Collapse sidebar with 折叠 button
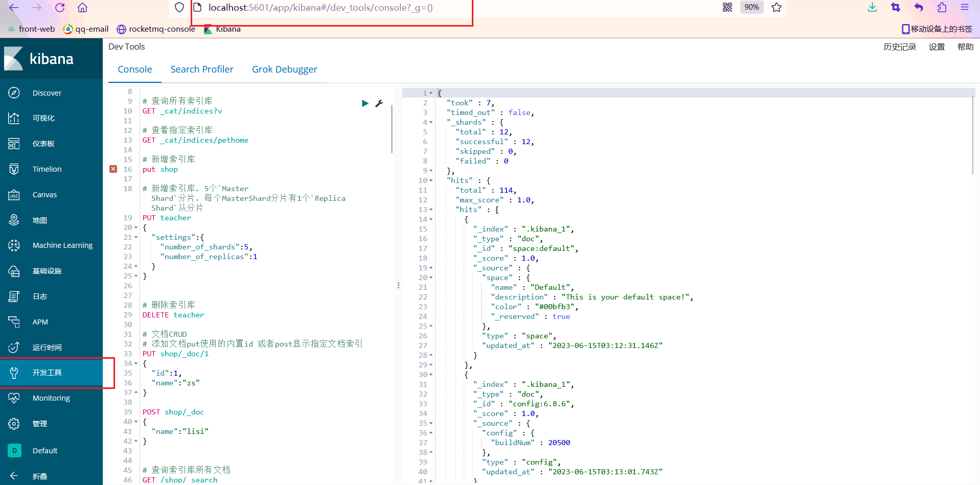 click(x=51, y=476)
